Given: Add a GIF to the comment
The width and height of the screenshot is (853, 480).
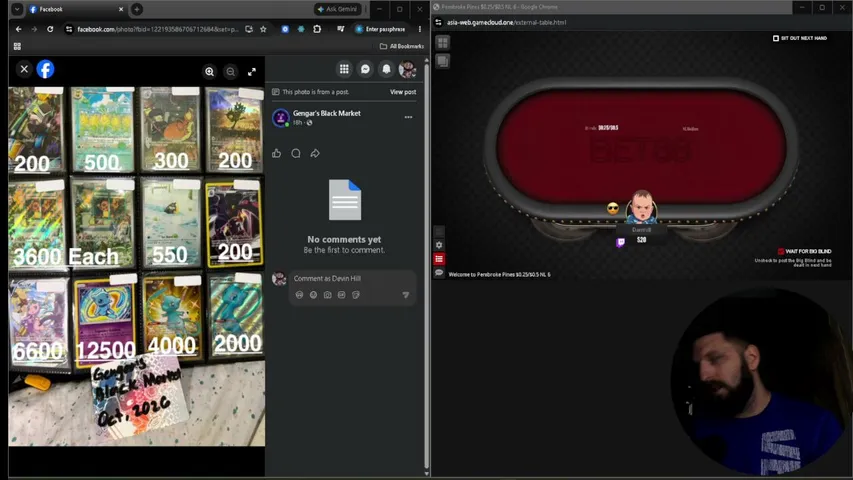Looking at the screenshot, I should coord(342,295).
